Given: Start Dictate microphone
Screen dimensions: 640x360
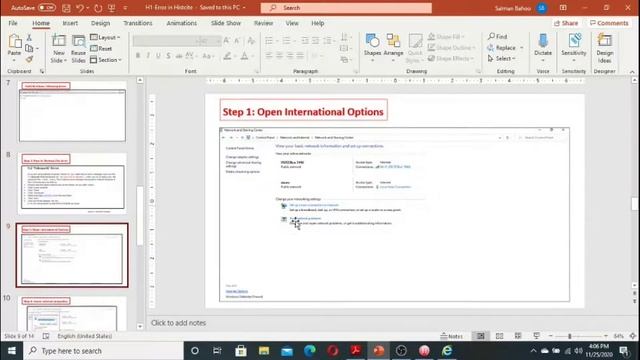Looking at the screenshot, I should [543, 48].
